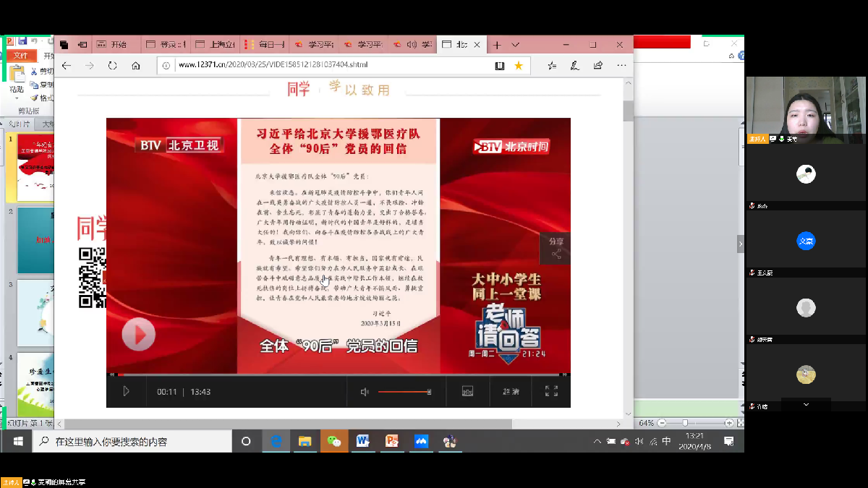Expand the browser tab list chevron

tap(516, 45)
